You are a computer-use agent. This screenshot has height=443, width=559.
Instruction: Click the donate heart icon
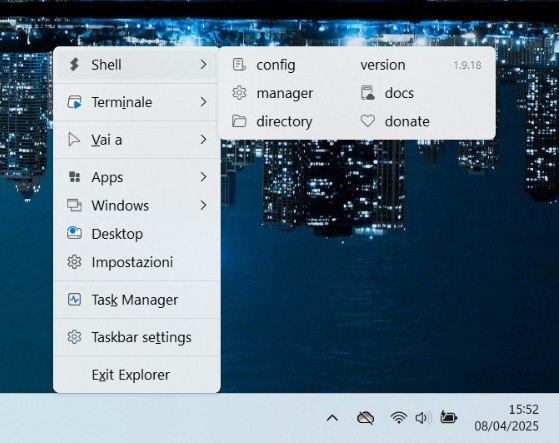coord(368,121)
